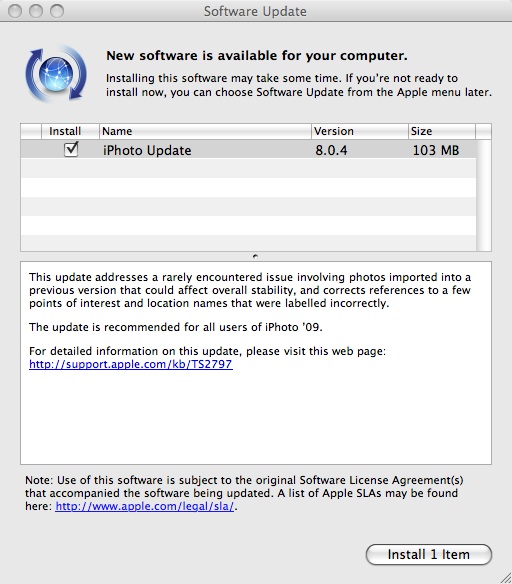Close the Software Update window
This screenshot has height=584, width=512.
click(x=15, y=11)
